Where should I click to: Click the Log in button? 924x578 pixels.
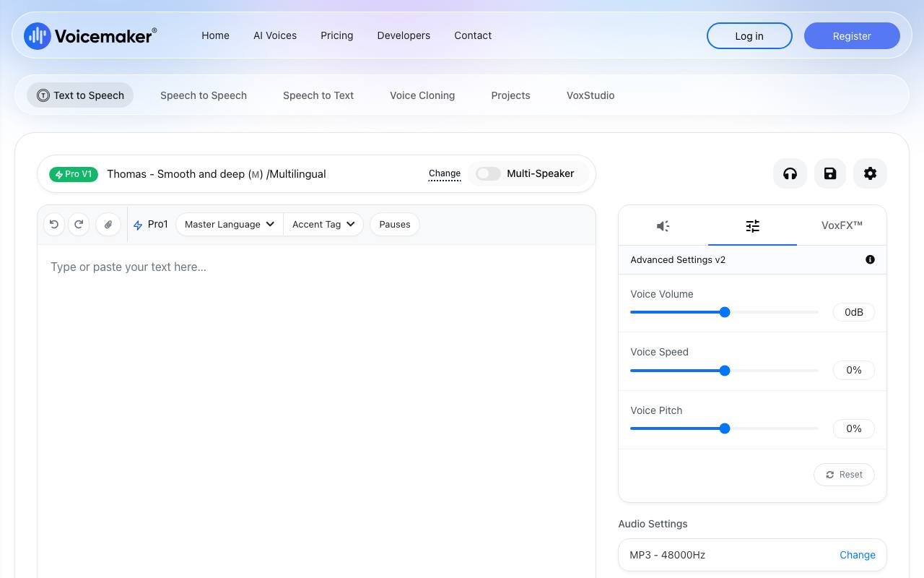[749, 36]
